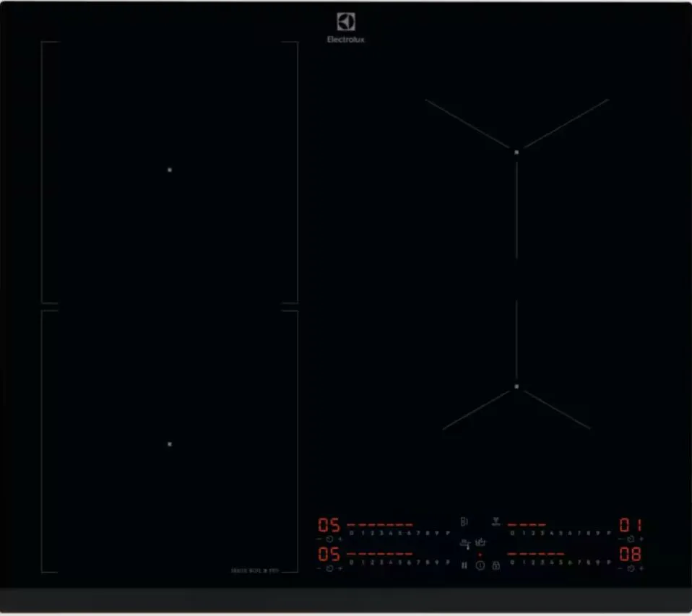Image resolution: width=692 pixels, height=616 pixels.
Task: Tap the top-left timer clock icon
Action: pos(329,539)
